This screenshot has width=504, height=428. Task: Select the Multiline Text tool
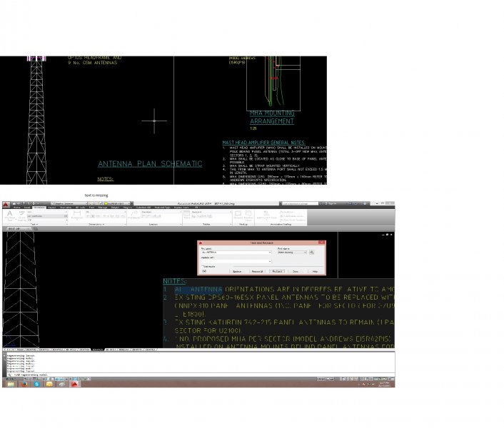click(10, 215)
